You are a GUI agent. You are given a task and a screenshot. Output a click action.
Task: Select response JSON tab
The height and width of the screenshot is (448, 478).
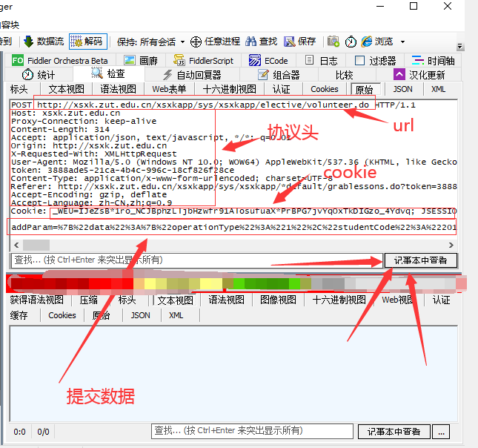click(140, 315)
